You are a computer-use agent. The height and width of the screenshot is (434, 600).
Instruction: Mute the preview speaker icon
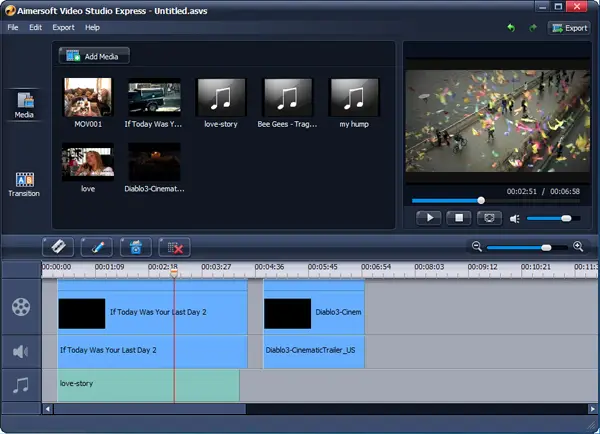pos(515,217)
